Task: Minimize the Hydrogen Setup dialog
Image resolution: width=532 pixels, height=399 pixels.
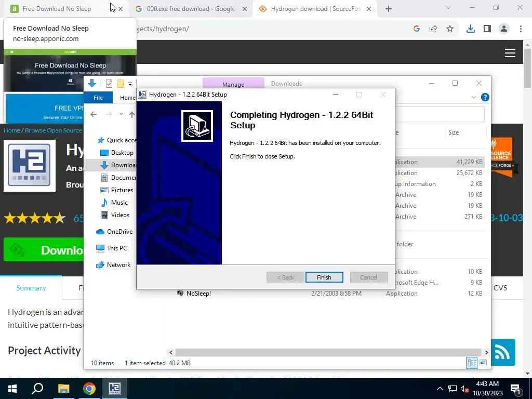Action: click(x=336, y=95)
